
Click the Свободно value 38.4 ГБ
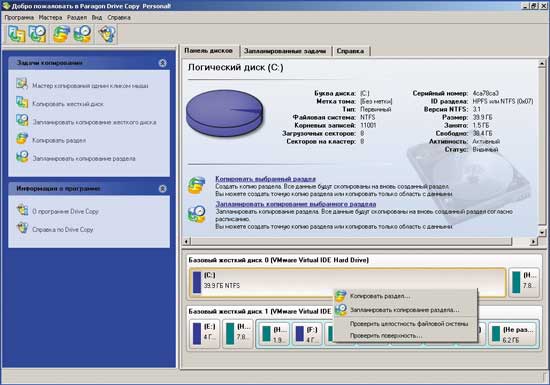pyautogui.click(x=482, y=134)
